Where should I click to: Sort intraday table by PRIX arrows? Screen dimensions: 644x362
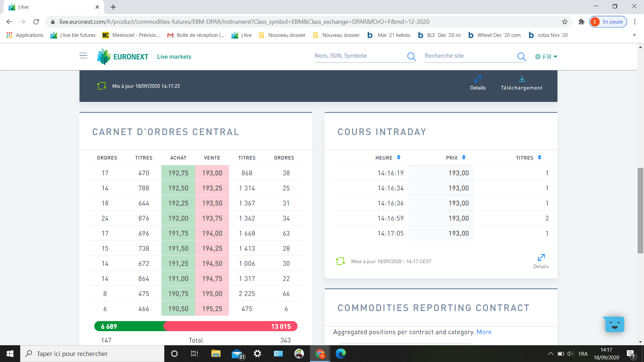click(x=464, y=158)
